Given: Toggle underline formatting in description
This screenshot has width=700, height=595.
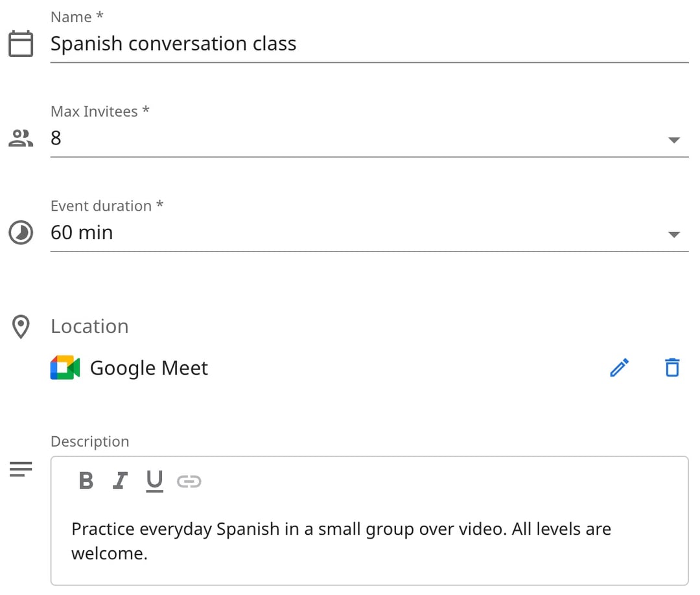Looking at the screenshot, I should coord(154,481).
